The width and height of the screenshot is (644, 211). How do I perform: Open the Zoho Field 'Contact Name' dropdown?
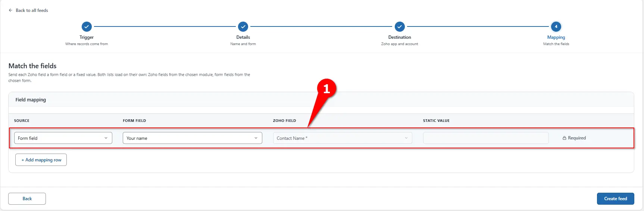pos(343,138)
